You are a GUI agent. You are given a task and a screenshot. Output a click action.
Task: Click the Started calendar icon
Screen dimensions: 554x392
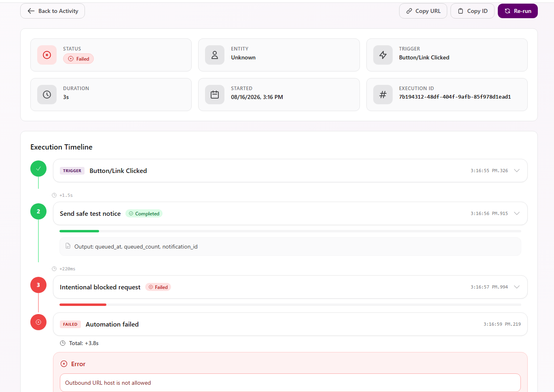click(x=215, y=95)
